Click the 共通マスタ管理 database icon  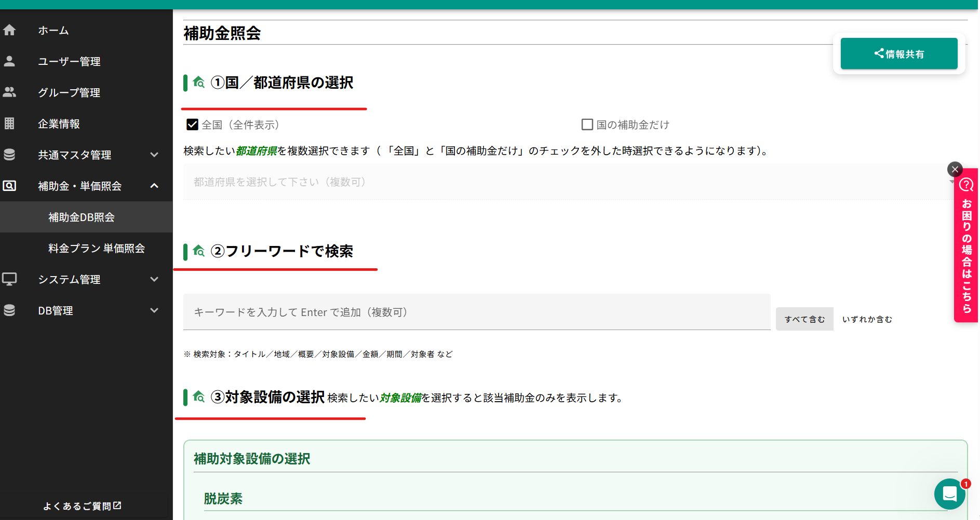[x=9, y=155]
